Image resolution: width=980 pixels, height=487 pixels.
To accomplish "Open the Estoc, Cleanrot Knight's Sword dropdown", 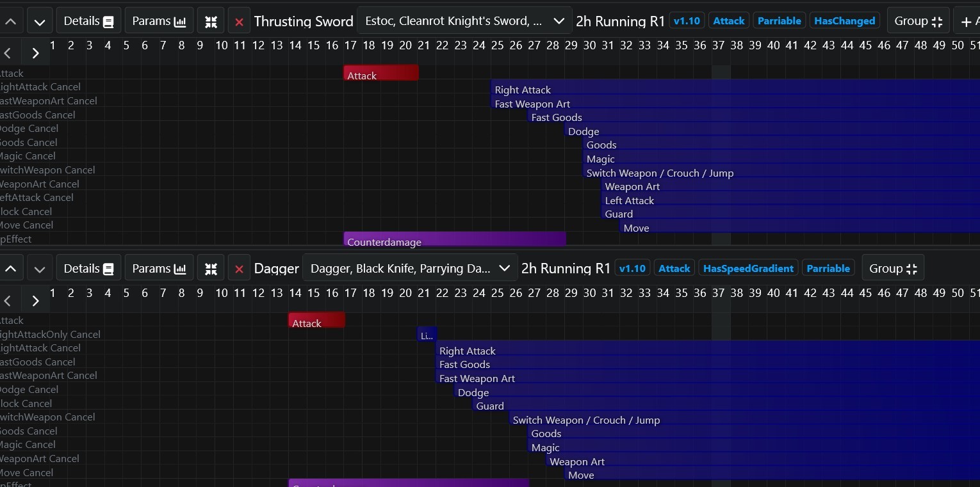I will 464,21.
